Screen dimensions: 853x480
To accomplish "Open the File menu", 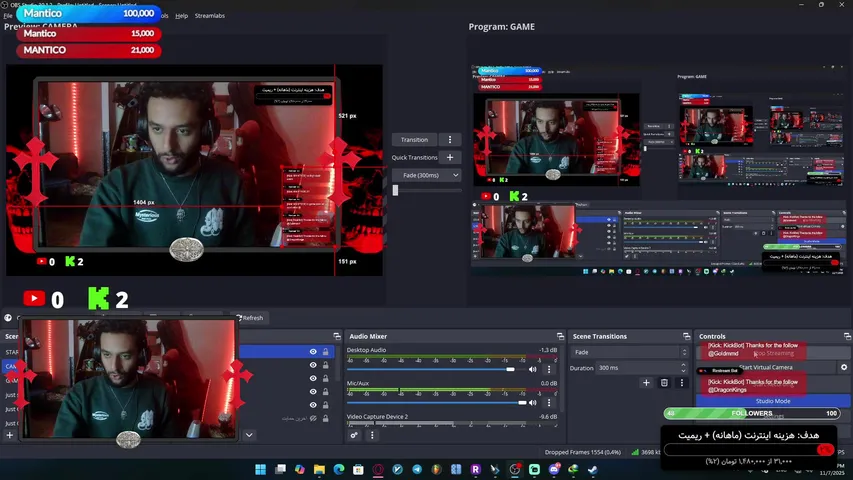I will click(x=8, y=16).
